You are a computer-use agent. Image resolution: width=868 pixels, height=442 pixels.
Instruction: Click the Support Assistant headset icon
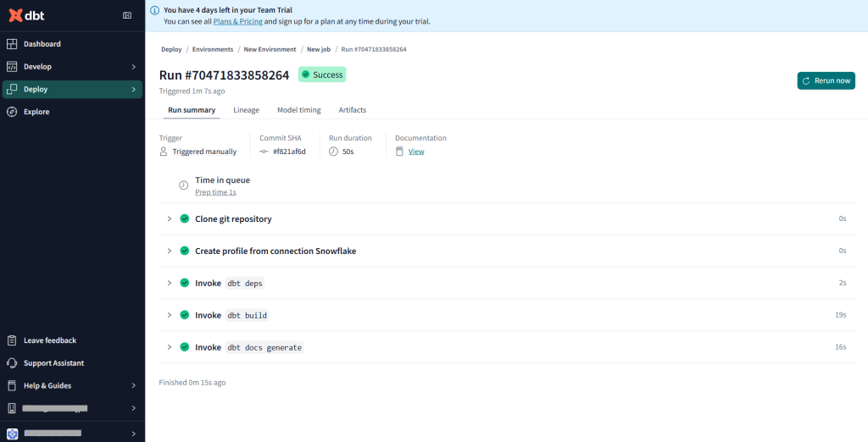coord(12,363)
